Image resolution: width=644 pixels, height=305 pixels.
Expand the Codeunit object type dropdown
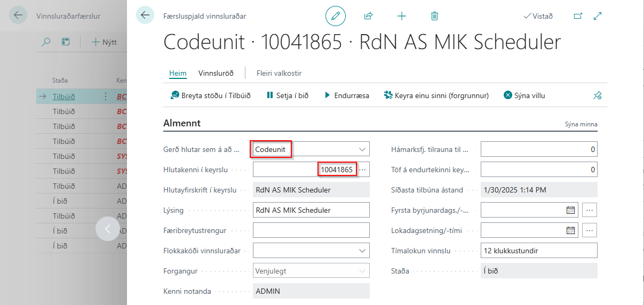363,149
